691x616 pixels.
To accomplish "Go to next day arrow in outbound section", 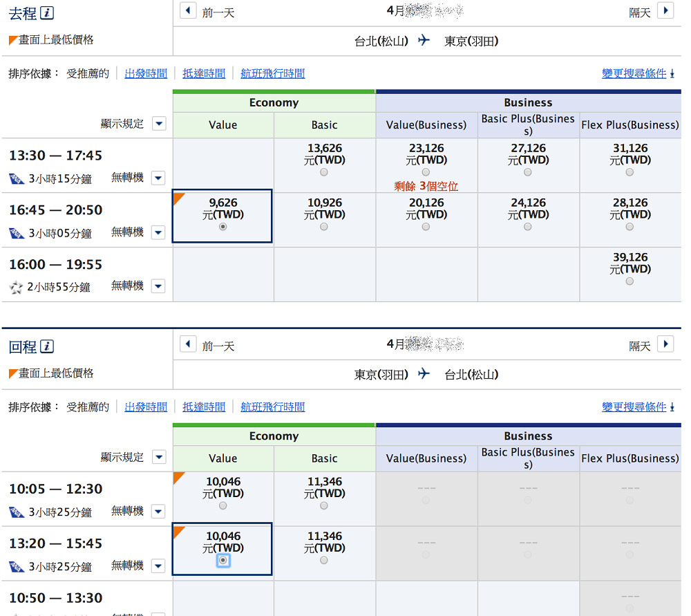I will tap(665, 10).
